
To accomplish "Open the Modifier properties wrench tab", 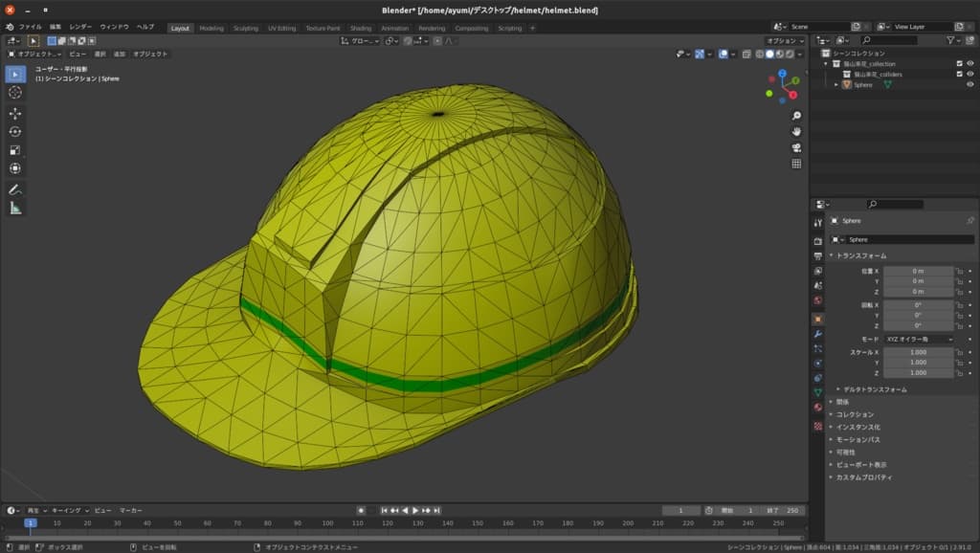I will click(817, 333).
